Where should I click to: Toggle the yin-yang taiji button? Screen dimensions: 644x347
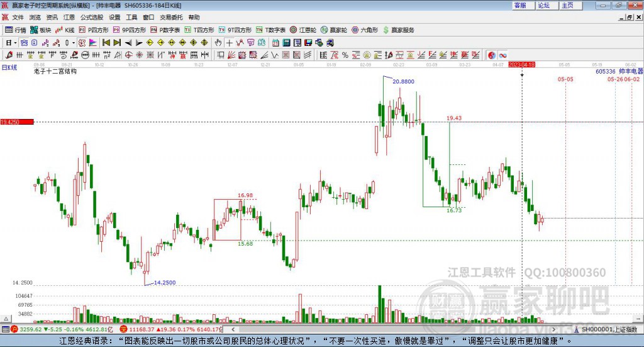(492, 55)
